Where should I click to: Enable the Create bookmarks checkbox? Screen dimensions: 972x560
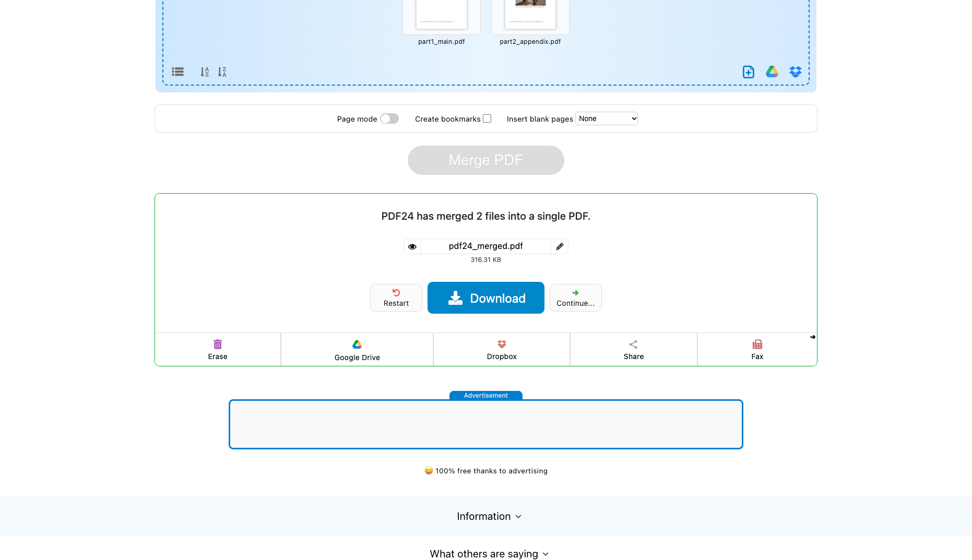(x=487, y=118)
